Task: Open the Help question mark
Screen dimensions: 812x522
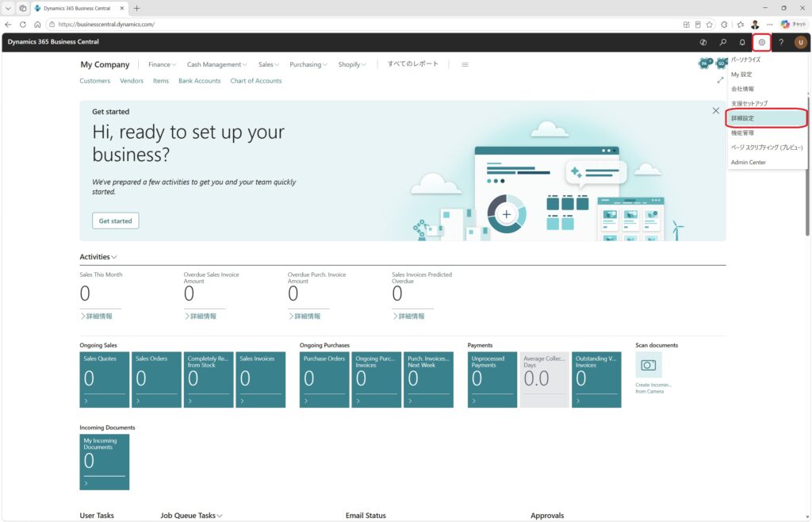Action: point(781,43)
